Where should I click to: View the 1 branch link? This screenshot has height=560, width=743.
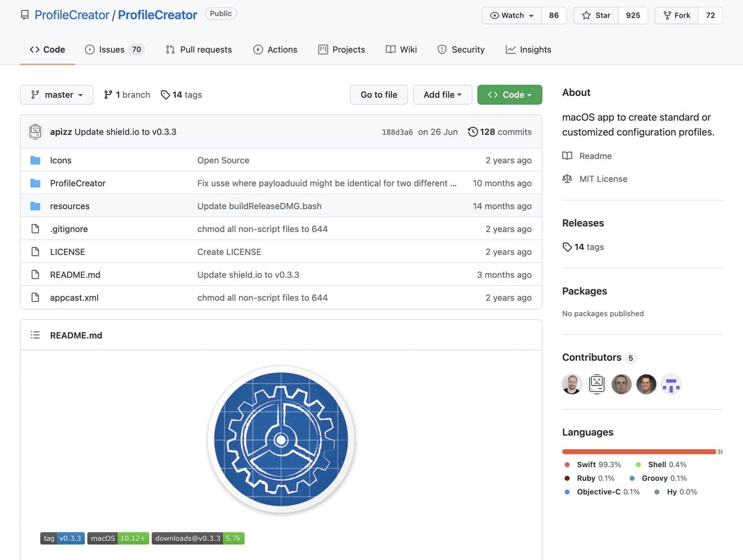coord(127,95)
